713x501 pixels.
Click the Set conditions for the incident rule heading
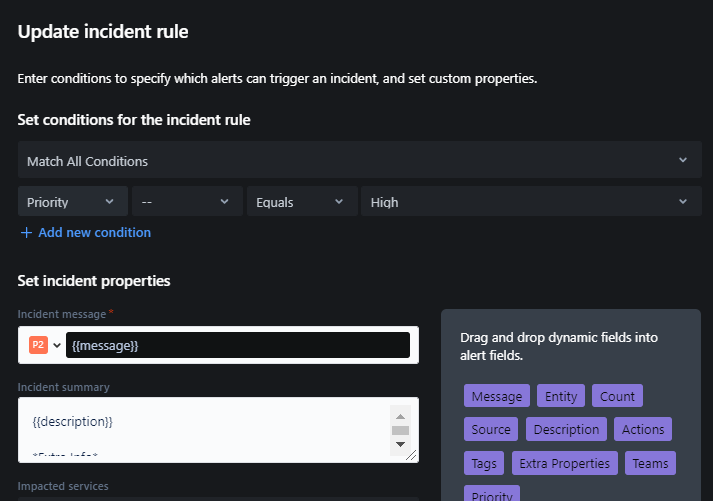tap(134, 120)
